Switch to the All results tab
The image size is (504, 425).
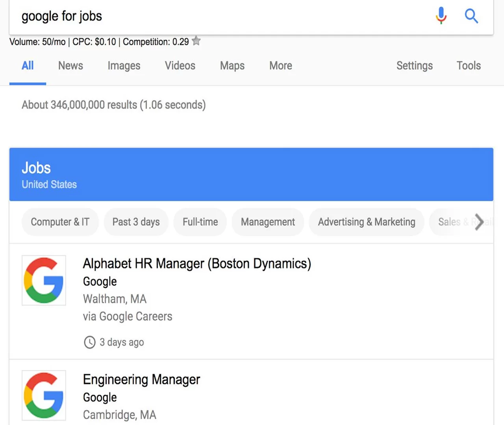click(28, 66)
